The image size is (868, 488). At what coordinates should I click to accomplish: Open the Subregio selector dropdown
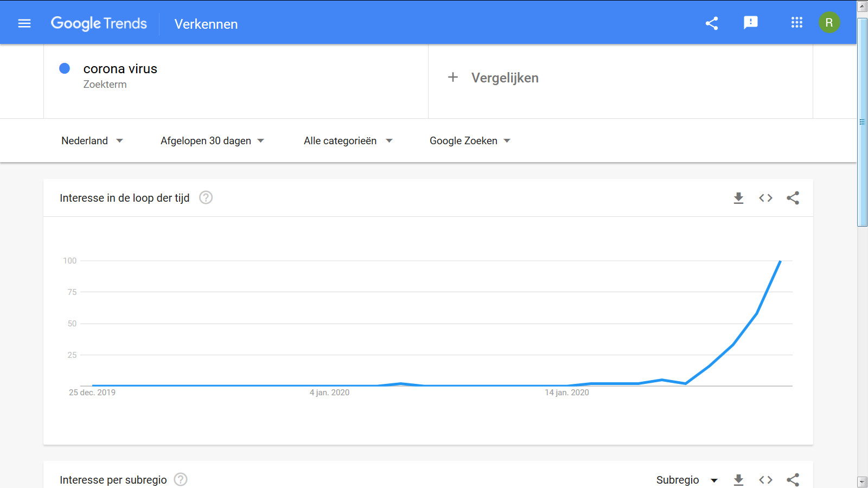point(687,480)
